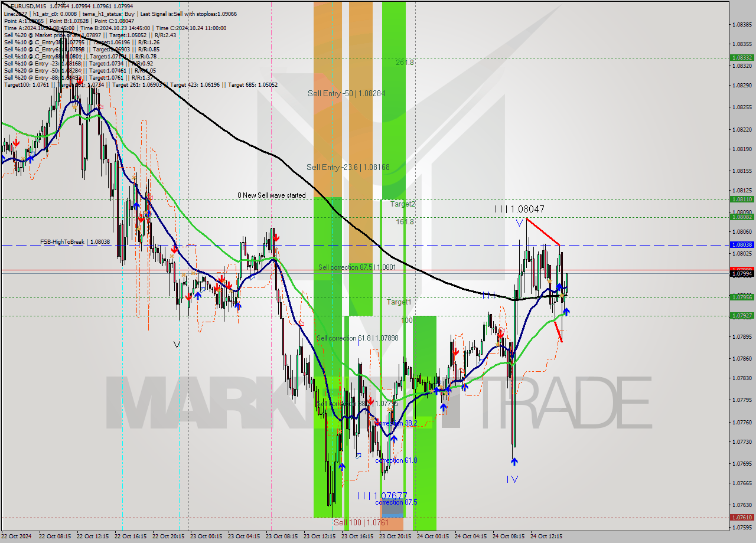
Task: Click the red 1.07610 price tag
Action: 742,518
